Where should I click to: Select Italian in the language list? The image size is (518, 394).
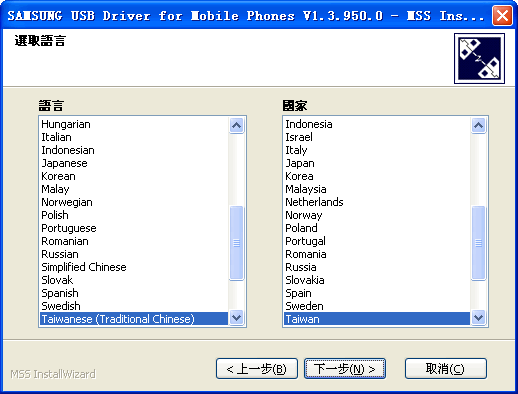click(134, 137)
